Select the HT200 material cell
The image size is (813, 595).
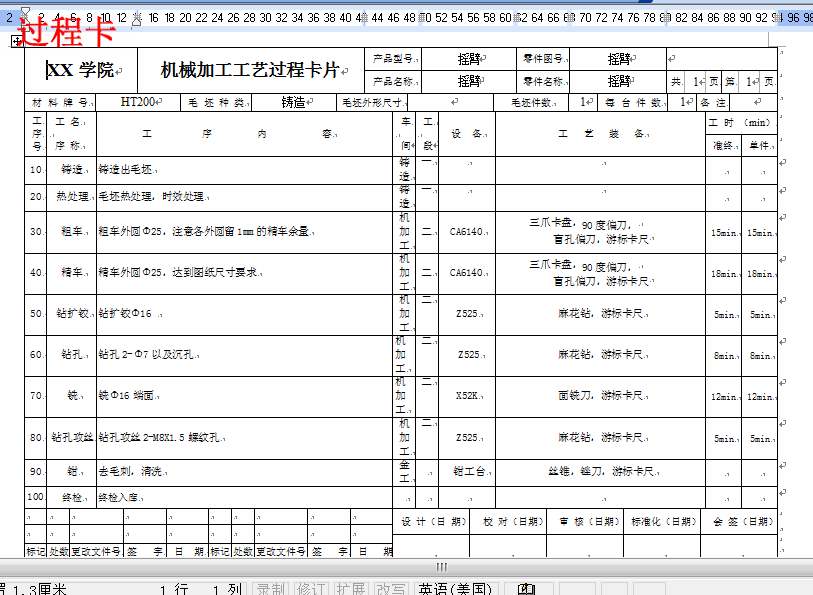pyautogui.click(x=138, y=102)
